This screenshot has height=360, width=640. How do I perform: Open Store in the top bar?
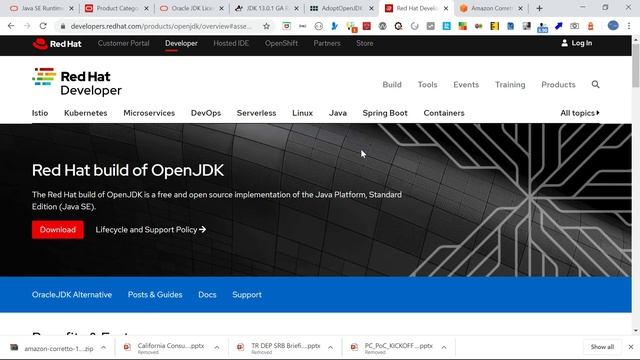pyautogui.click(x=364, y=43)
